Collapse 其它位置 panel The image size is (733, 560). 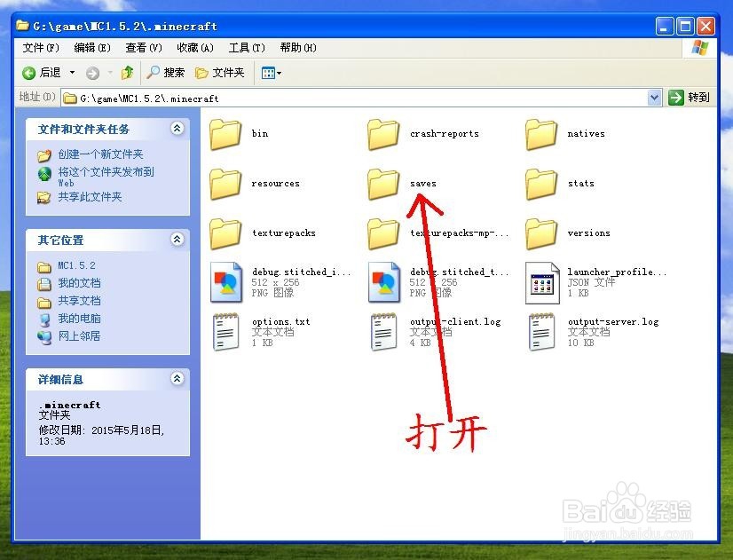tap(177, 240)
